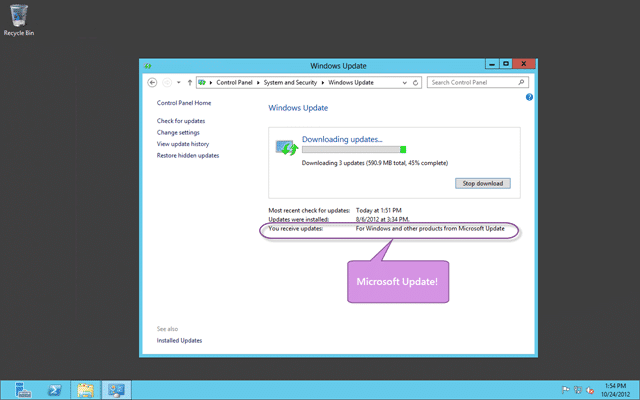Click the Windows Update page heading

tap(298, 108)
